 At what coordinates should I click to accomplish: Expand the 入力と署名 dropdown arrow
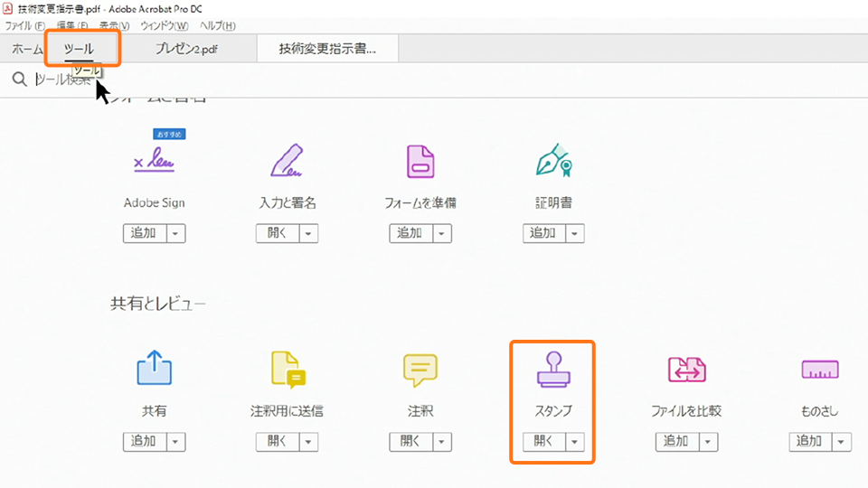[x=308, y=233]
